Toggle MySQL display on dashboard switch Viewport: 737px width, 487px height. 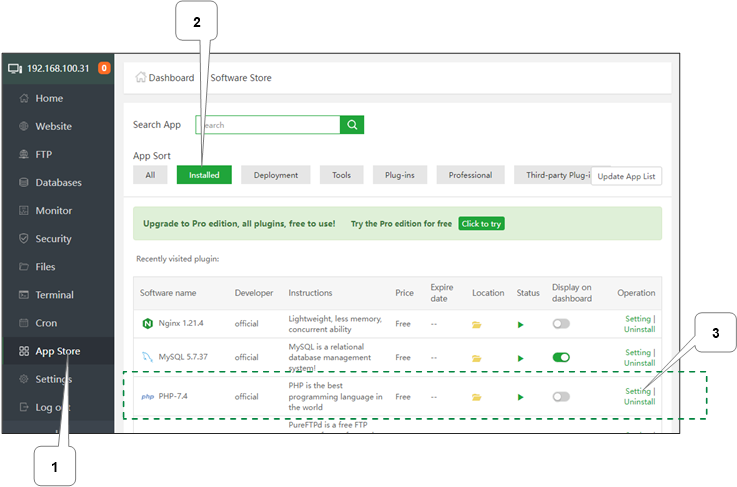(x=561, y=357)
